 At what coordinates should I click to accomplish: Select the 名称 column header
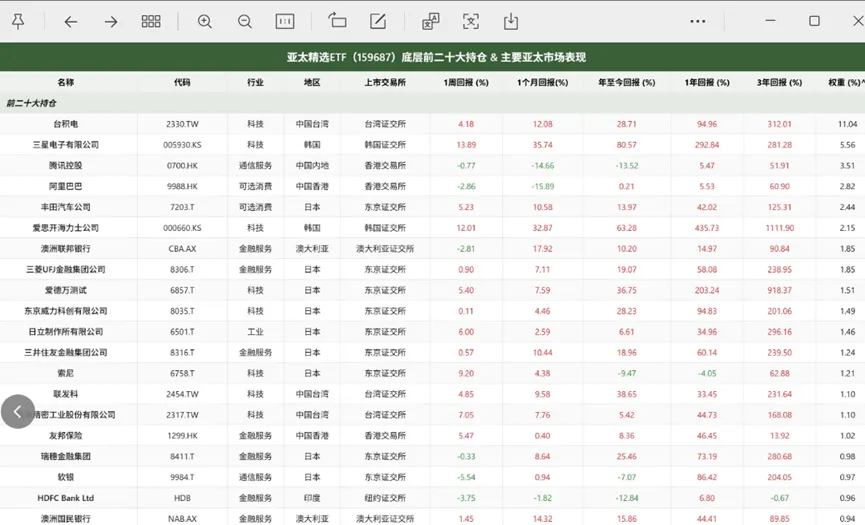(x=66, y=82)
